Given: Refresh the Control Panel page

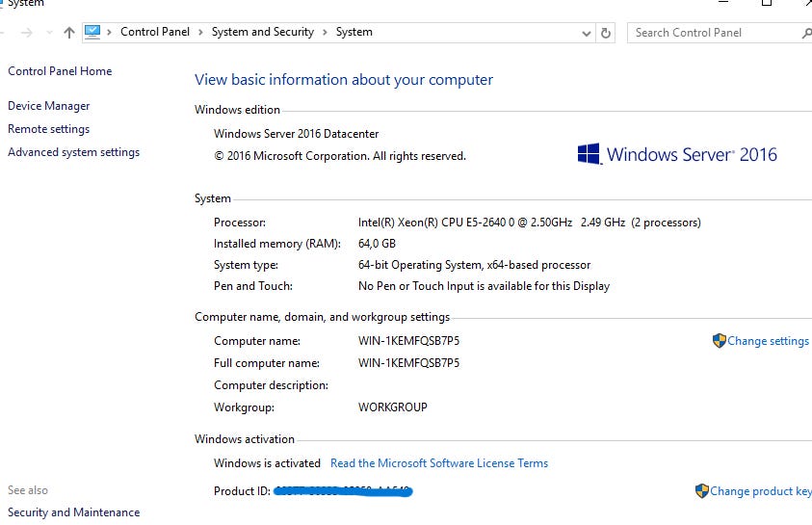Looking at the screenshot, I should 606,33.
